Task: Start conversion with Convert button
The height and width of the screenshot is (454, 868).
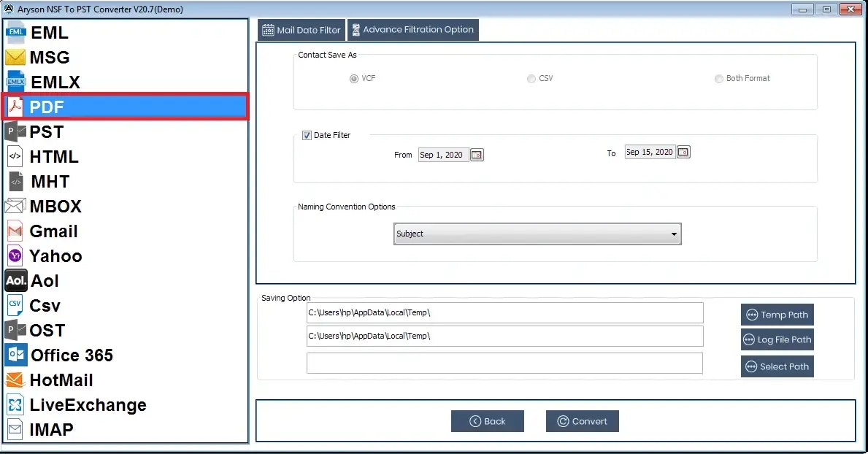Action: [x=583, y=421]
